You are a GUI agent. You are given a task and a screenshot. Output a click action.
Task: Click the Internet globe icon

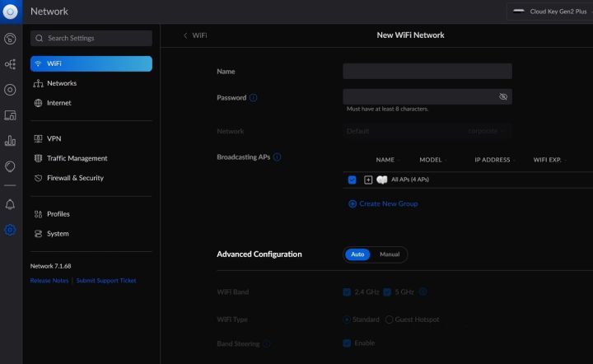coord(38,103)
